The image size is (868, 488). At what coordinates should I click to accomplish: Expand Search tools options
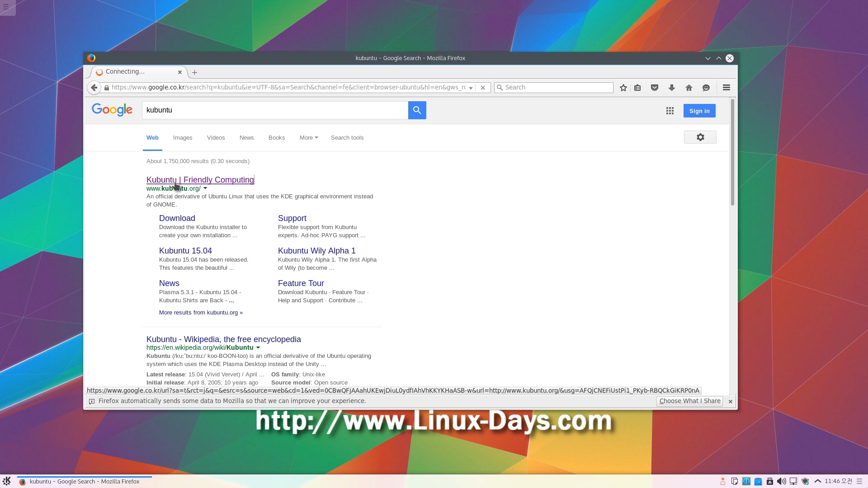pyautogui.click(x=347, y=138)
